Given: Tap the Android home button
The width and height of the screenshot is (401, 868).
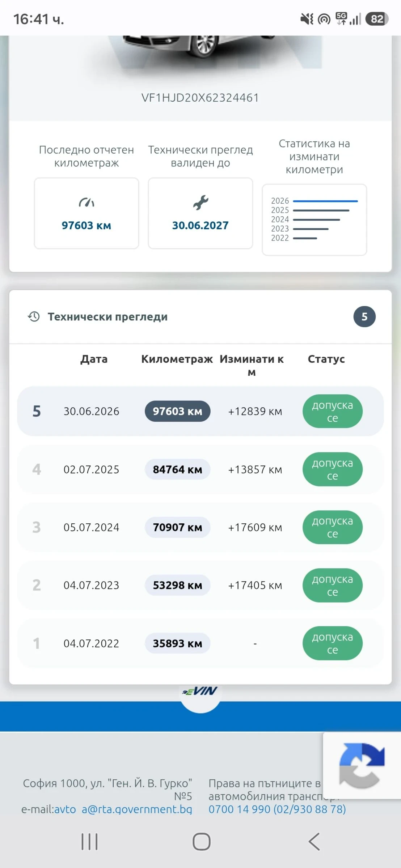Looking at the screenshot, I should click(x=201, y=842).
